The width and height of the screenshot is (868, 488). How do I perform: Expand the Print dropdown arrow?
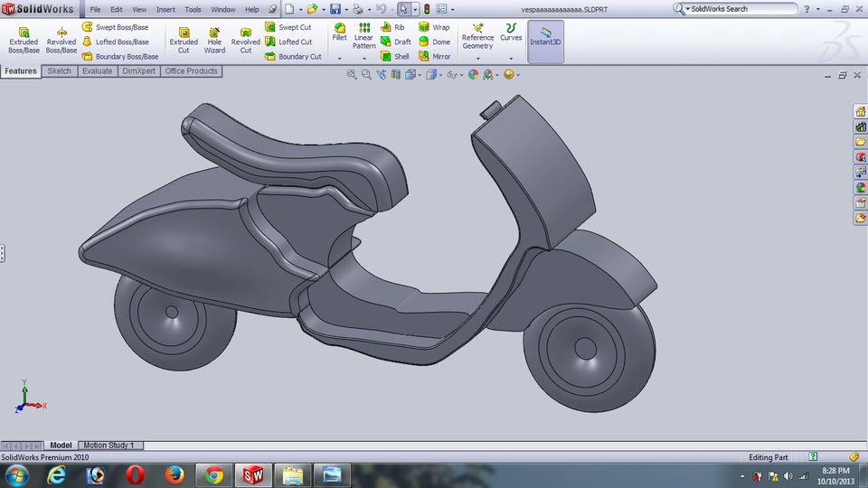point(369,9)
